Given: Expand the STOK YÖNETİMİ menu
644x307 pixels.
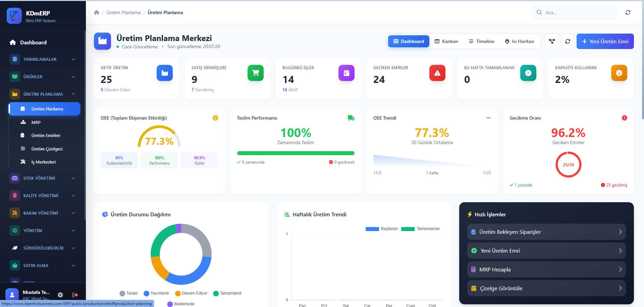Looking at the screenshot, I should (x=43, y=178).
